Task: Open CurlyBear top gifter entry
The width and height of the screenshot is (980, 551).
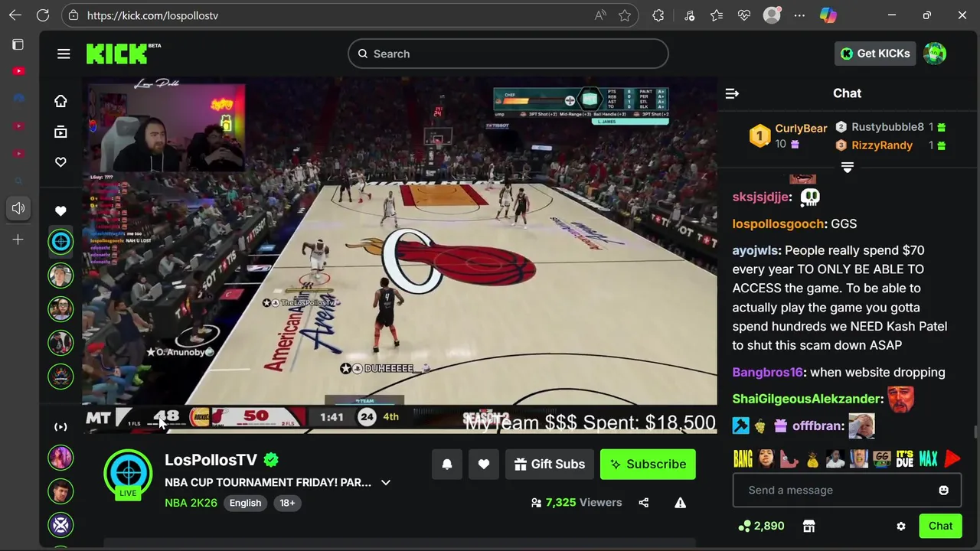Action: [789, 135]
